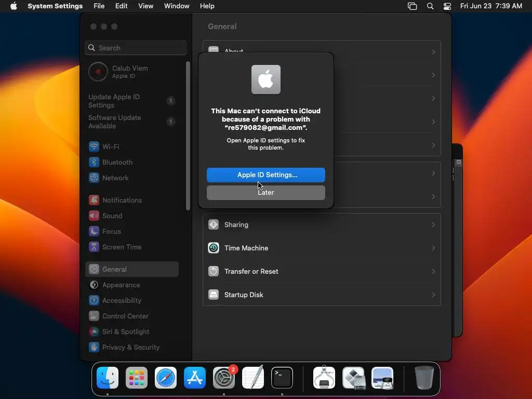
Task: Open Control Center in the menu bar
Action: [447, 6]
